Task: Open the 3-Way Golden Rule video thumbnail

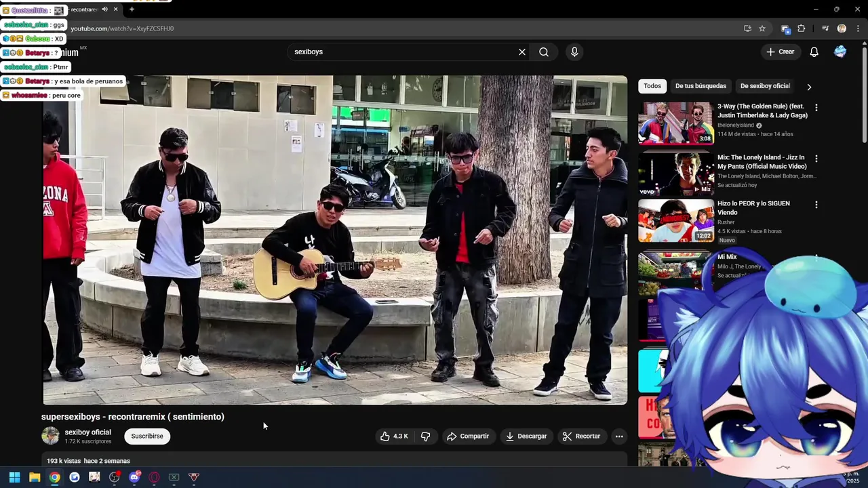Action: [675, 123]
